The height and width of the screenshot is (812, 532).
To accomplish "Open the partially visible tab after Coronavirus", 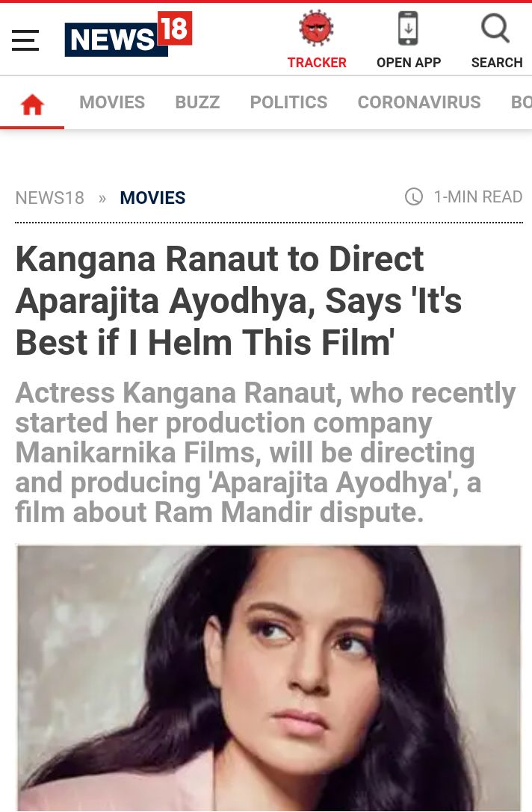I will point(521,102).
